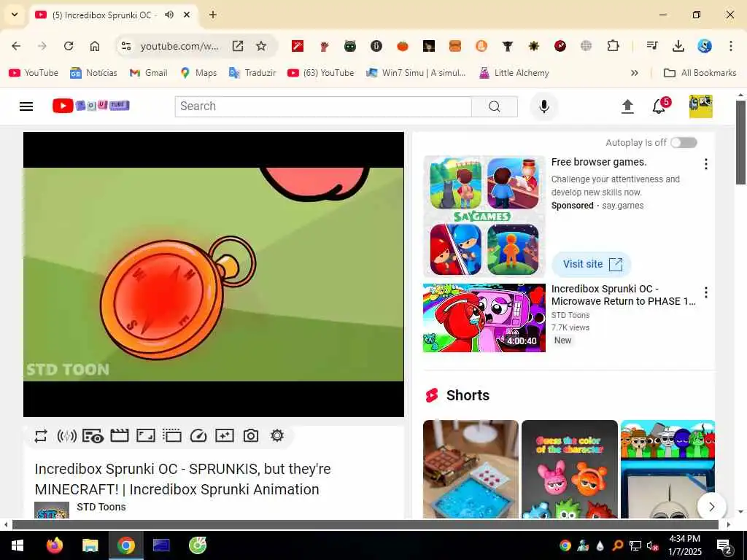Open Chrome profile avatar menu

(x=705, y=46)
